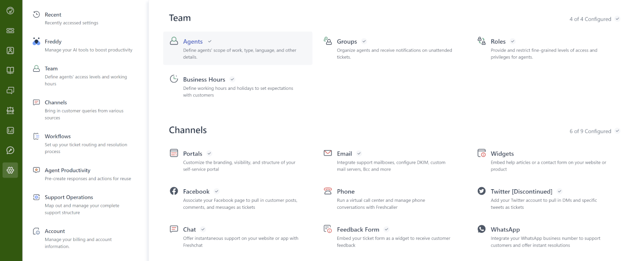Collapse Channels section via 6 of 9 Configured chevron
The image size is (644, 261).
coord(617,132)
